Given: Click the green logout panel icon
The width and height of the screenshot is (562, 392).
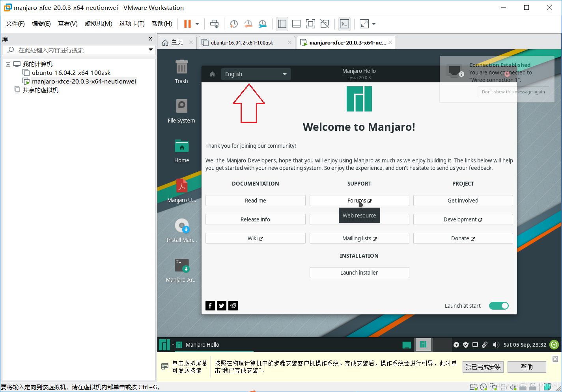Looking at the screenshot, I should pos(554,345).
